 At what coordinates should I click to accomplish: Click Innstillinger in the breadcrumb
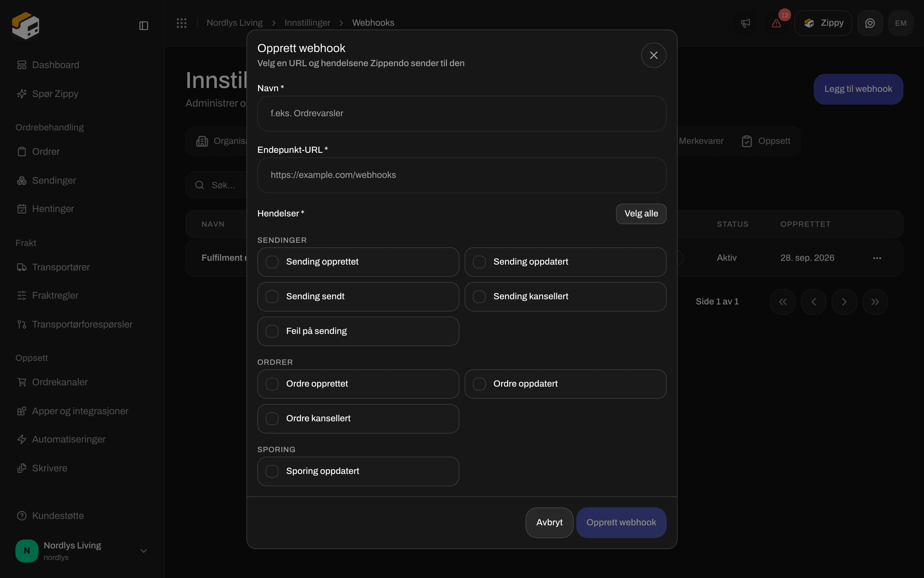[x=307, y=23]
